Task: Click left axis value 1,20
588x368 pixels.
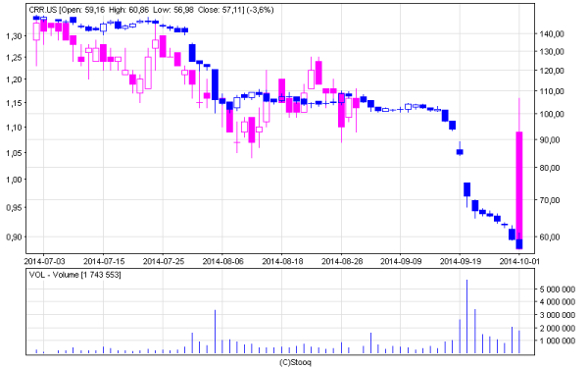Action: coord(14,79)
